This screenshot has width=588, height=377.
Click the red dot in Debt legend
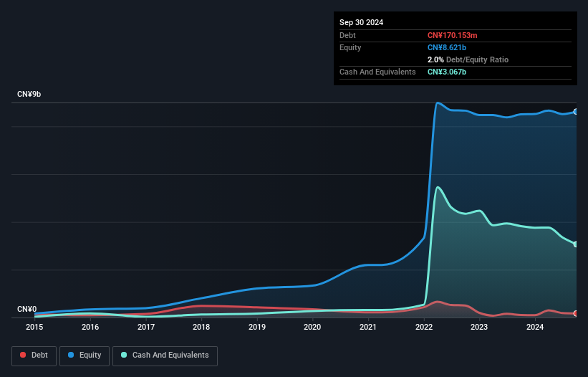click(23, 355)
